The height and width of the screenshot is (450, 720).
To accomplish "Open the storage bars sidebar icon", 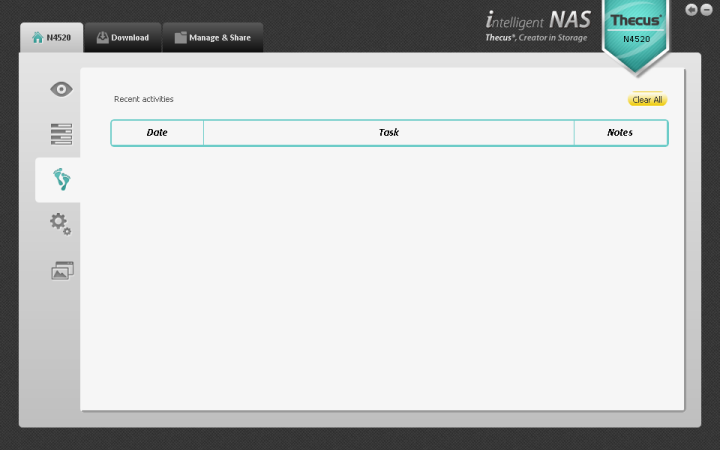I will coord(61,134).
